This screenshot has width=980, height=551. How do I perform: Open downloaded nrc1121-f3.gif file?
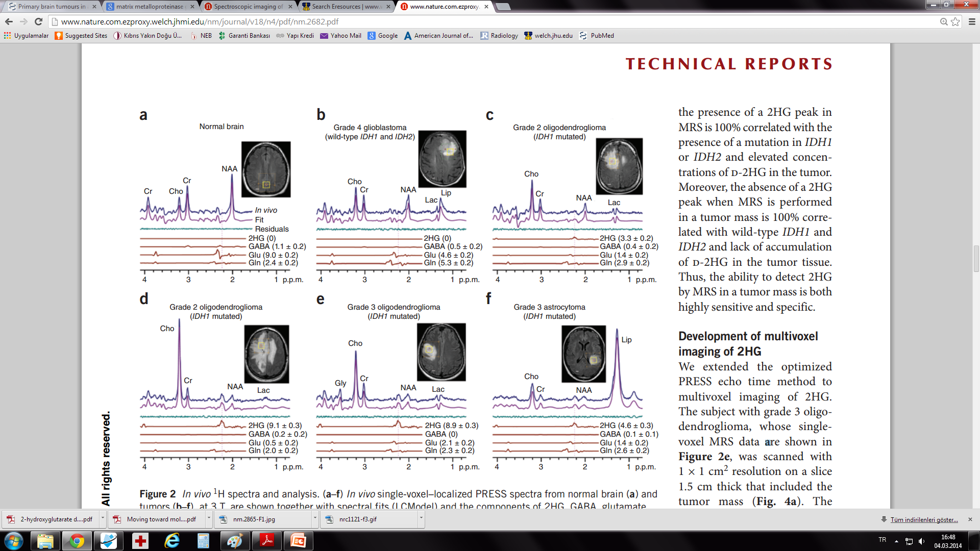370,519
